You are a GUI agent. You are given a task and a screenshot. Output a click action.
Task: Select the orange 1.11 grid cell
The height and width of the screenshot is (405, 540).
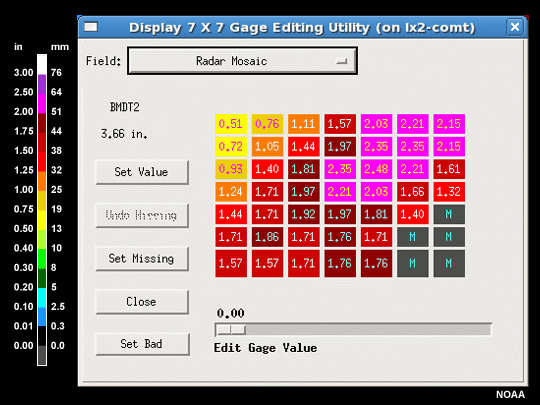pyautogui.click(x=303, y=124)
